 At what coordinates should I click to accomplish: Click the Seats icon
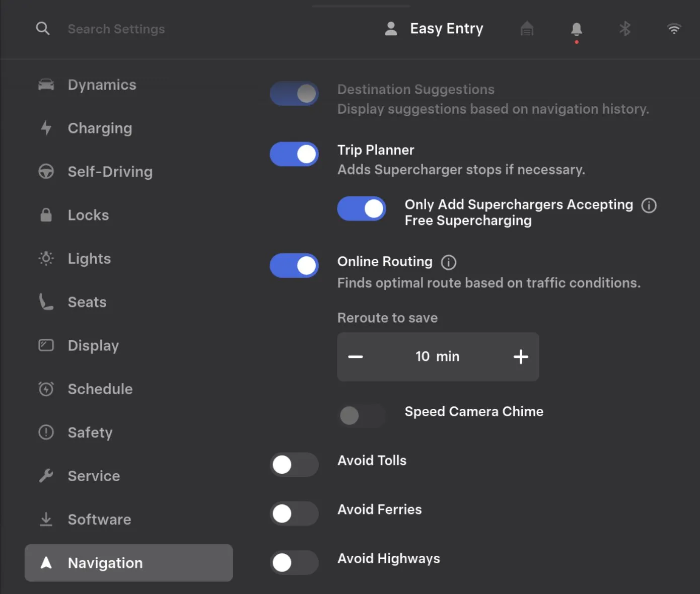pos(46,302)
